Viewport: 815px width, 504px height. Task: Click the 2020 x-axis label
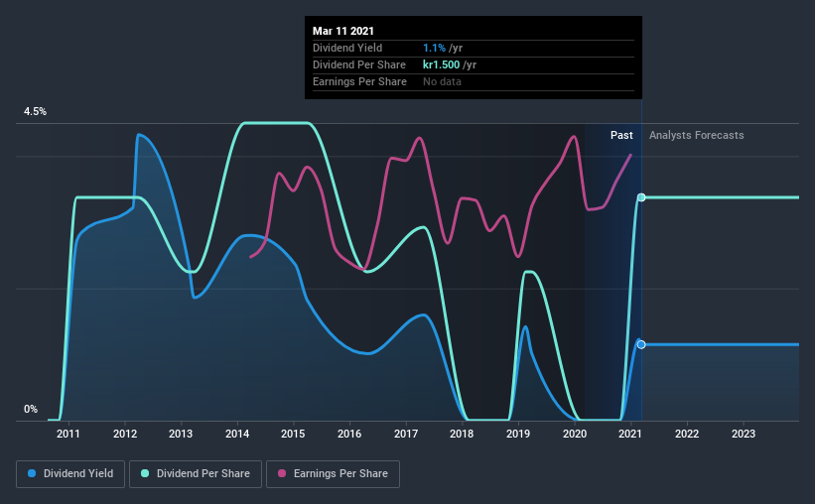point(575,434)
